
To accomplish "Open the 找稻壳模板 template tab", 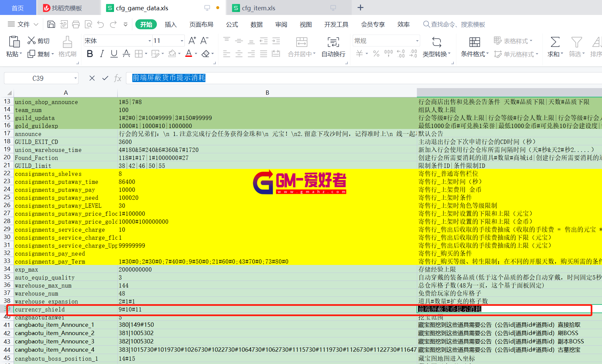I will tap(68, 8).
